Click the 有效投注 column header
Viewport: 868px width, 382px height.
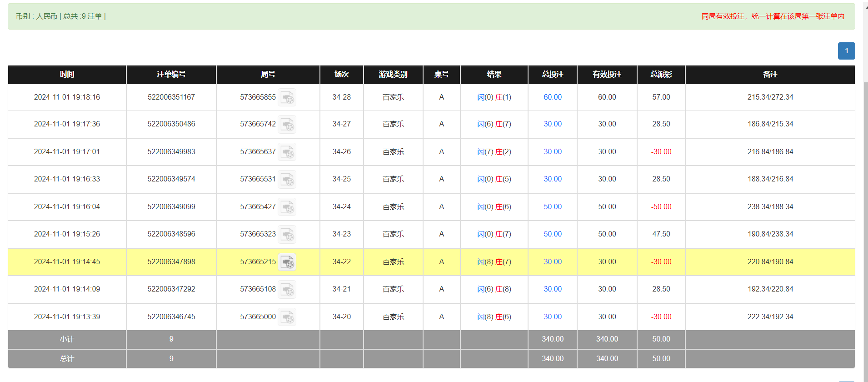point(607,75)
